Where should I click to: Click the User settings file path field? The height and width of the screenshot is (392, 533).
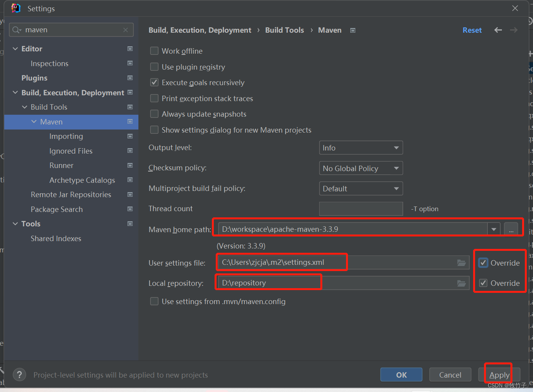click(x=343, y=263)
